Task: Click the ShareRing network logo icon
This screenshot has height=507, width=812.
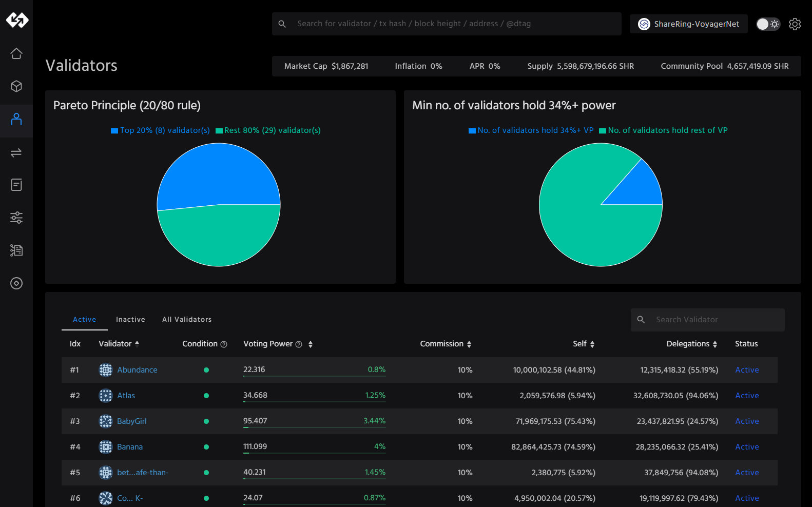Action: click(644, 24)
